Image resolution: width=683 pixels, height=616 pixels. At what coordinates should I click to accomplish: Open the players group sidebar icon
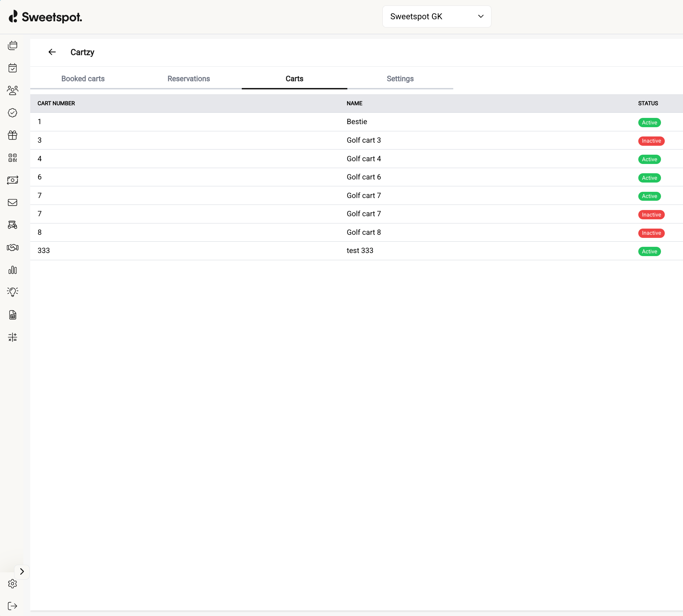(12, 90)
